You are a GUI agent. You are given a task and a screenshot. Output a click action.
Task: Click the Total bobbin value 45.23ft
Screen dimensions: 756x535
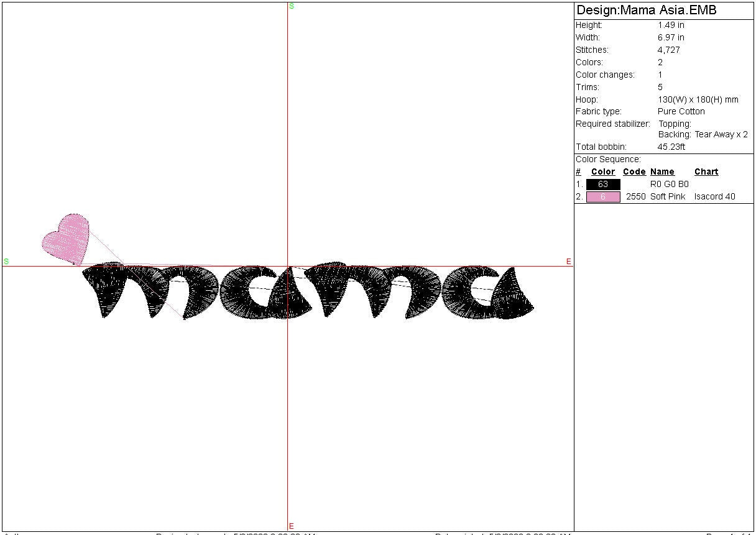[x=671, y=147]
